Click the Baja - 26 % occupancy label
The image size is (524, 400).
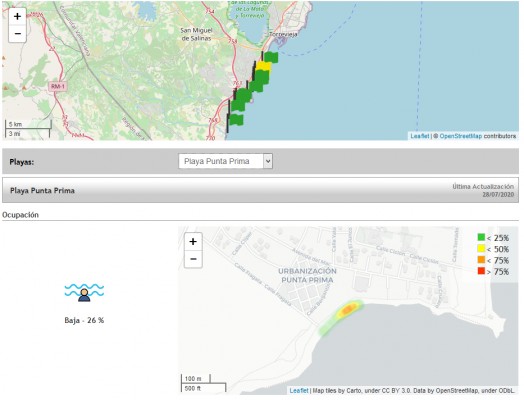tap(84, 320)
